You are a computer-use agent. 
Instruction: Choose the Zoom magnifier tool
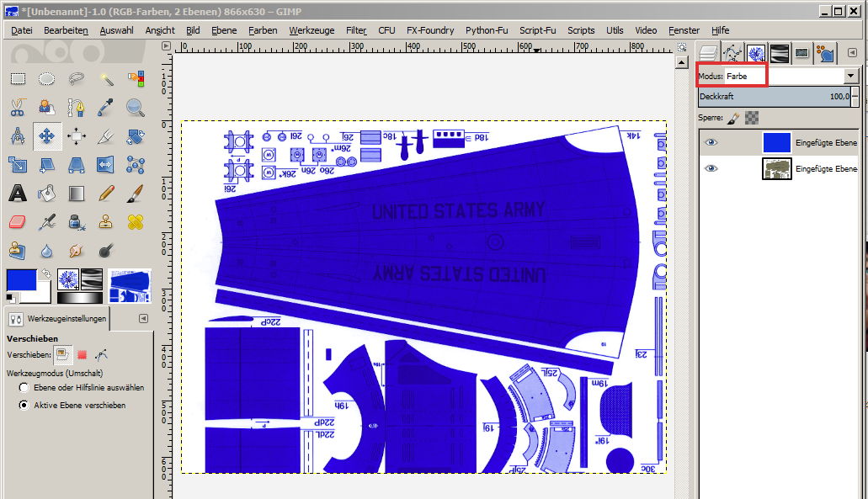135,108
